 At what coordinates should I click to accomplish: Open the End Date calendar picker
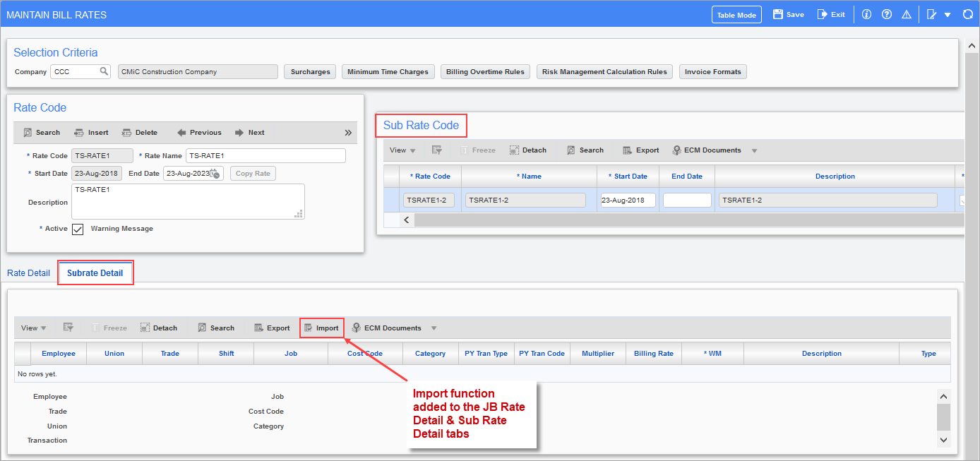pos(215,174)
